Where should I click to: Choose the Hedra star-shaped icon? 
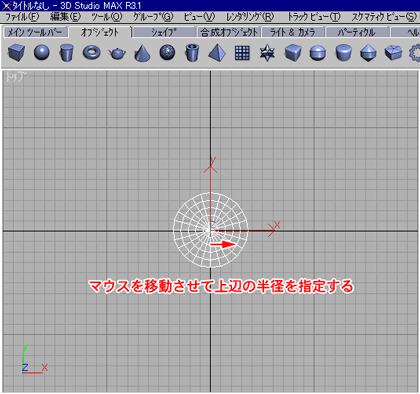pos(267,53)
